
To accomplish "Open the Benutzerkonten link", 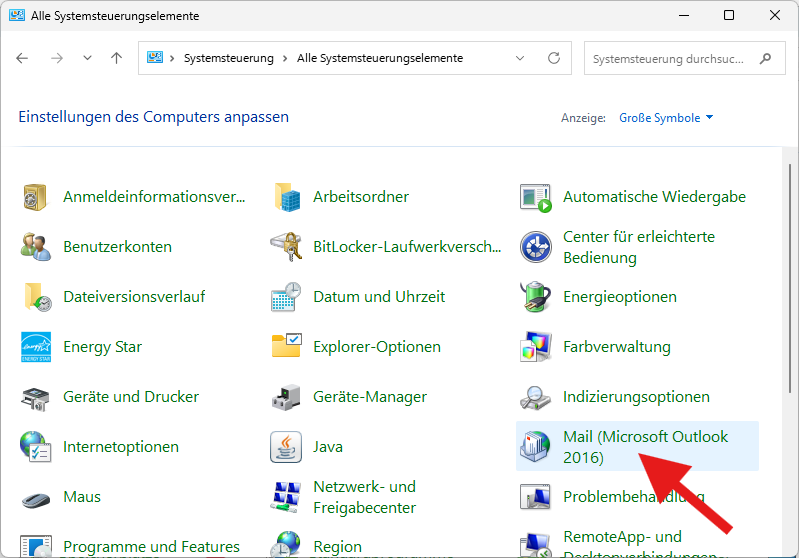I will pyautogui.click(x=117, y=247).
